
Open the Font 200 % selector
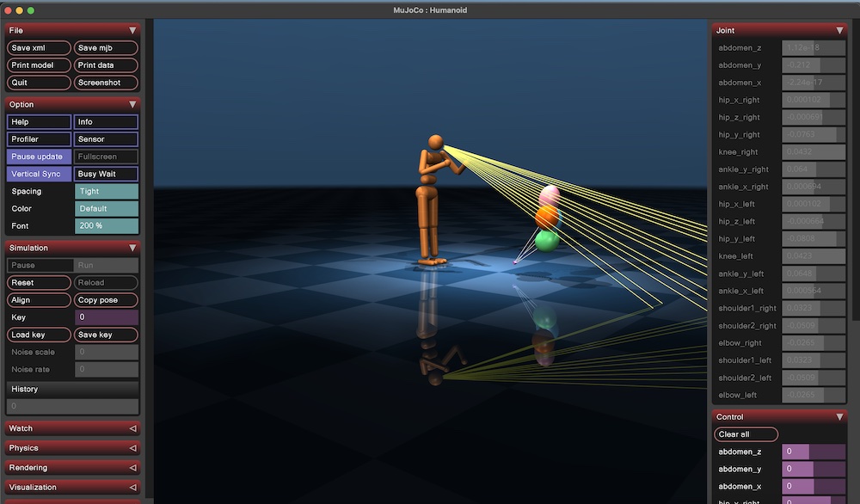[x=106, y=226]
